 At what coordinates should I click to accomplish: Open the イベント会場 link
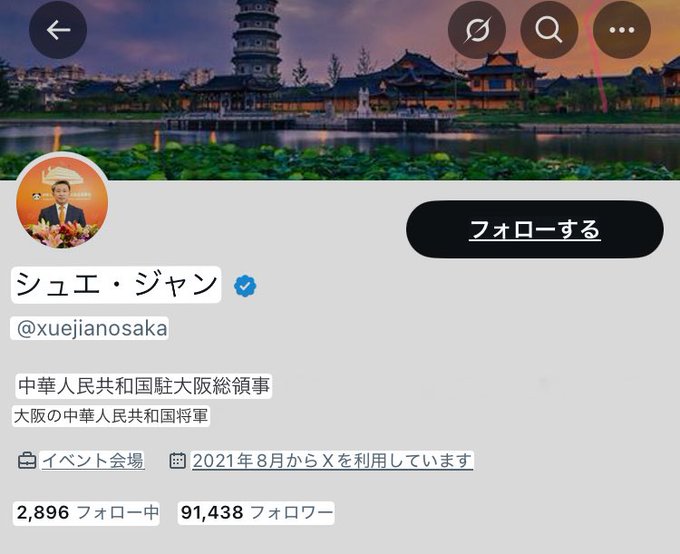(93, 461)
